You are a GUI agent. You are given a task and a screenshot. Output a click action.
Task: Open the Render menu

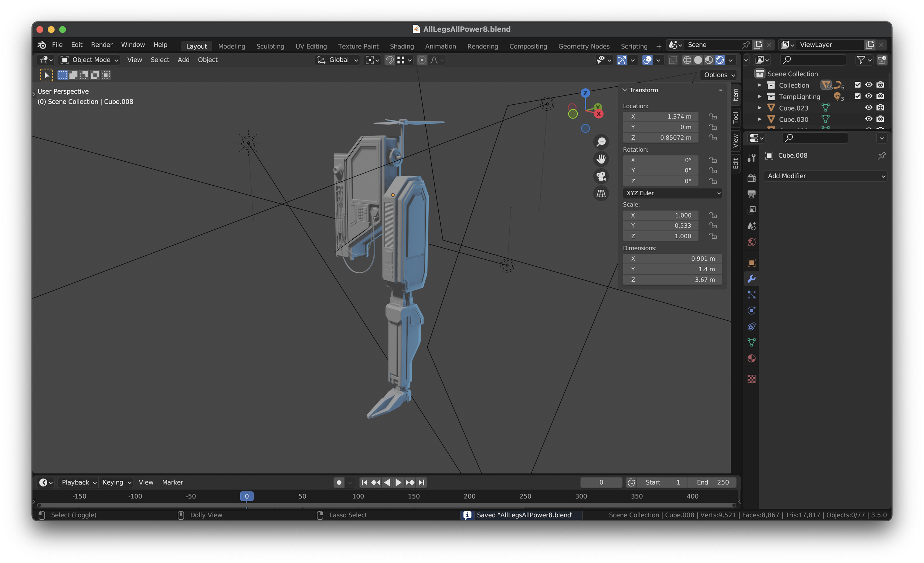tap(102, 45)
